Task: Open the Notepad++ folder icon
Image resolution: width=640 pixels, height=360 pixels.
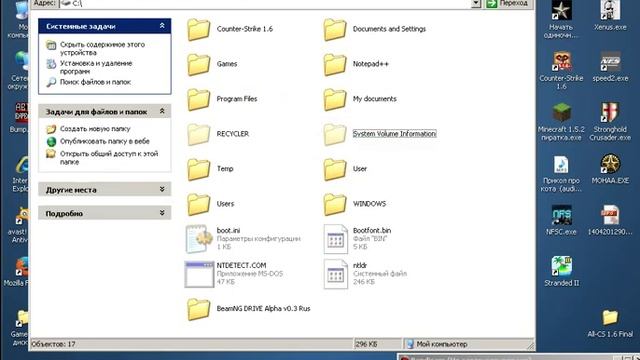Action: click(x=335, y=64)
